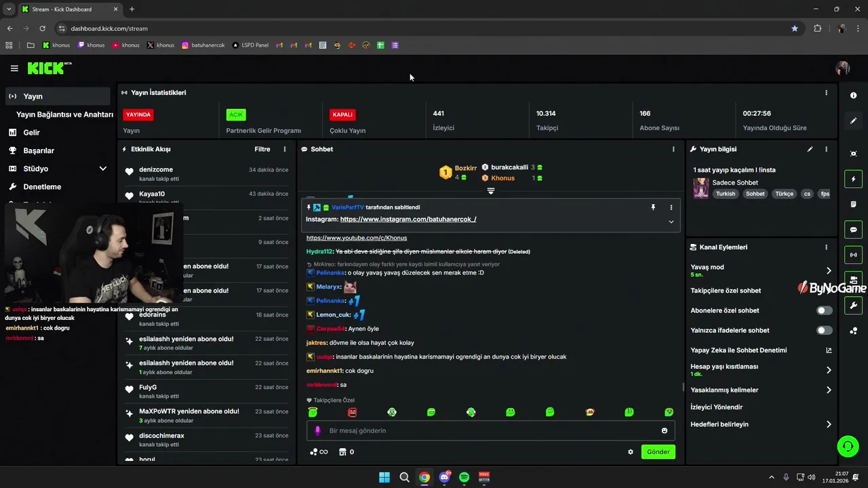Open the pinned Instagram link

[408, 220]
